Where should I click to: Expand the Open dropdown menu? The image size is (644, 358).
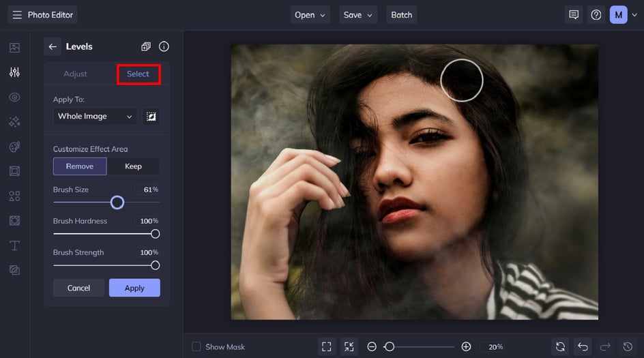click(x=310, y=15)
